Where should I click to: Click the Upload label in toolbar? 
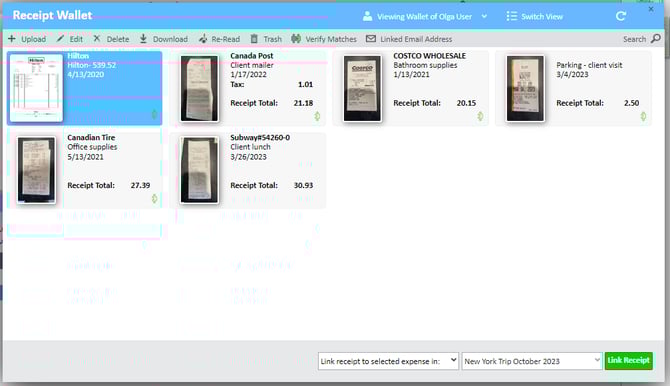(x=33, y=39)
